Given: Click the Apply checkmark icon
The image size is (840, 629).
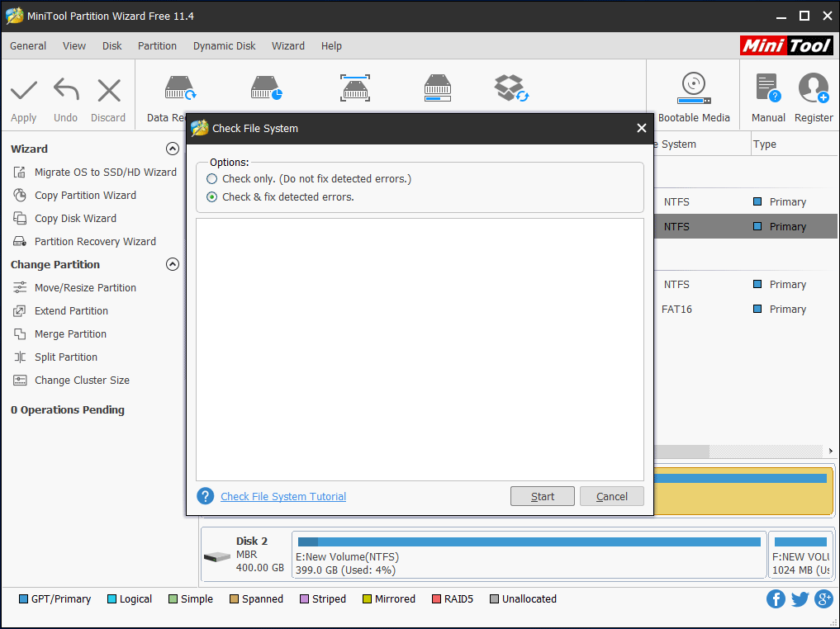Looking at the screenshot, I should click(24, 90).
